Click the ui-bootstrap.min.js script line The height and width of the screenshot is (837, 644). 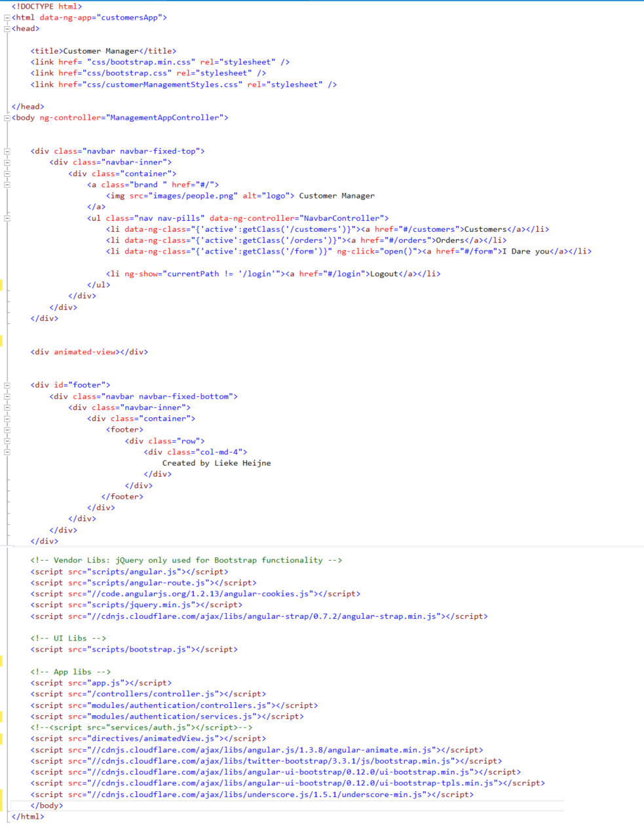click(x=276, y=772)
